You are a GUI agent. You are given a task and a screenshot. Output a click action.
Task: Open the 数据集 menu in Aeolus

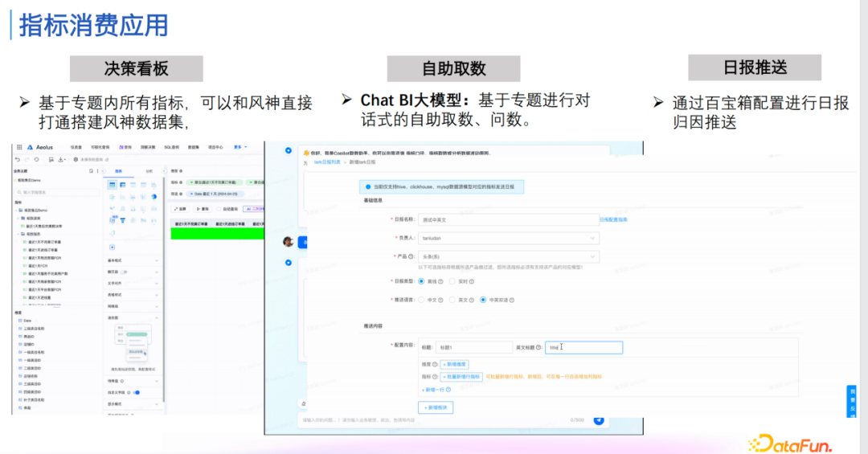click(193, 147)
